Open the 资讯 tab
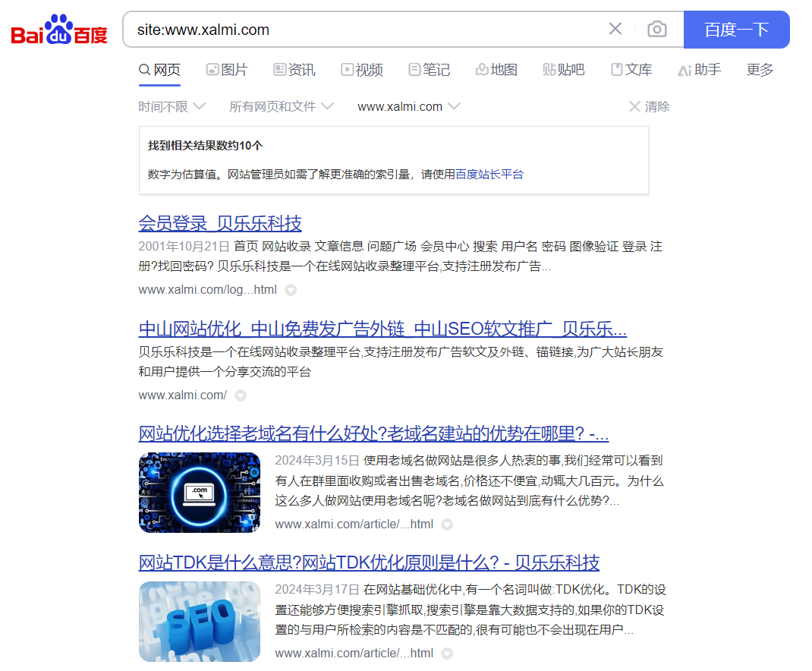 click(294, 69)
